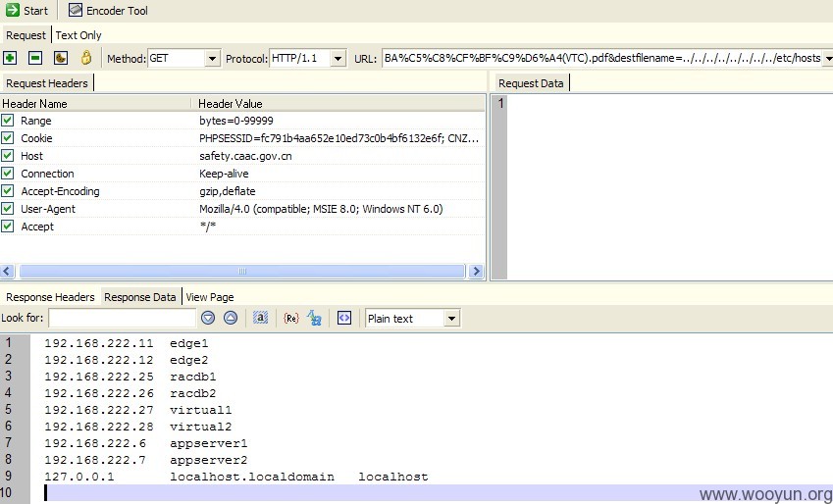This screenshot has height=504, width=833.
Task: Uncheck the Cookie header checkbox
Action: [x=8, y=138]
